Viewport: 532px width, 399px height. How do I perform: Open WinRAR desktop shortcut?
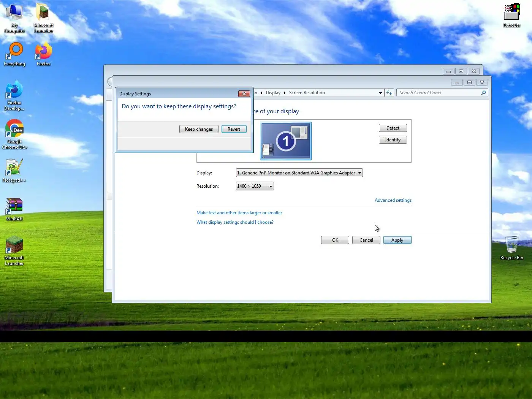(14, 209)
